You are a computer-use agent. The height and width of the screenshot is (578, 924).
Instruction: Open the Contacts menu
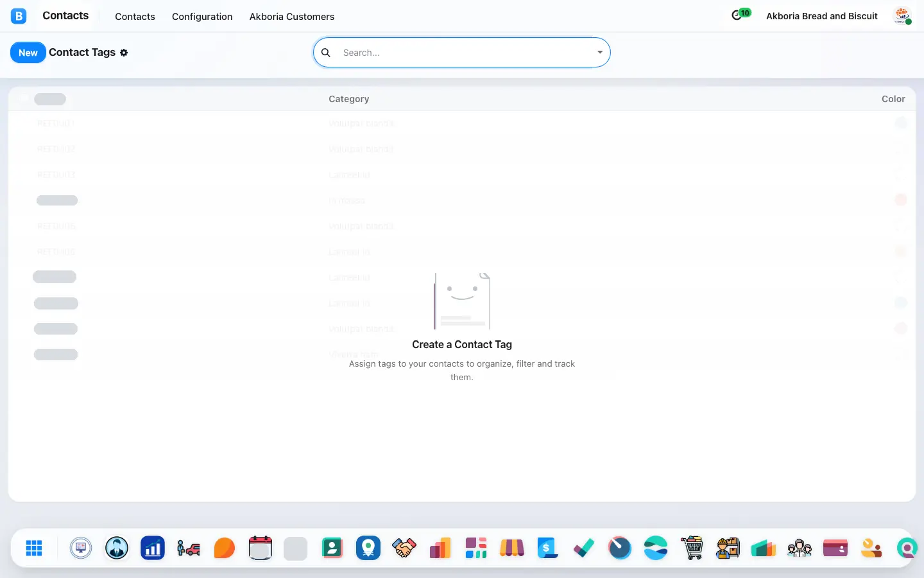pyautogui.click(x=135, y=17)
